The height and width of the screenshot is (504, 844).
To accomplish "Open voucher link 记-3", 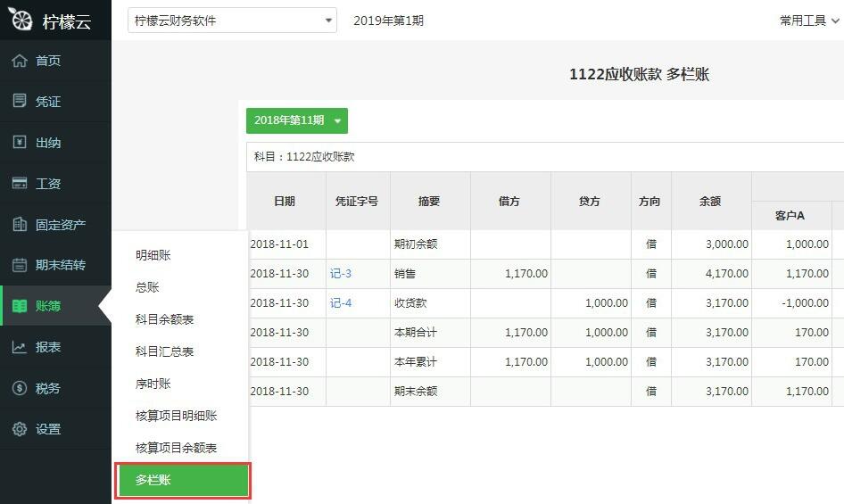I will [341, 274].
